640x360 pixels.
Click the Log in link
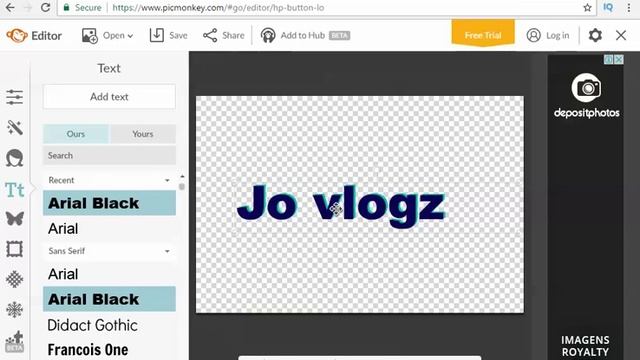pyautogui.click(x=558, y=36)
